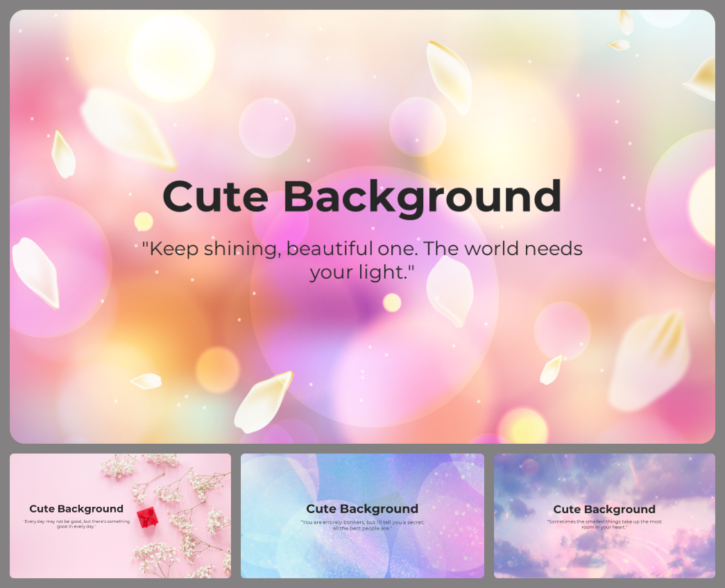Select the "Cute Background" title on the clouds thumbnail

pyautogui.click(x=604, y=508)
